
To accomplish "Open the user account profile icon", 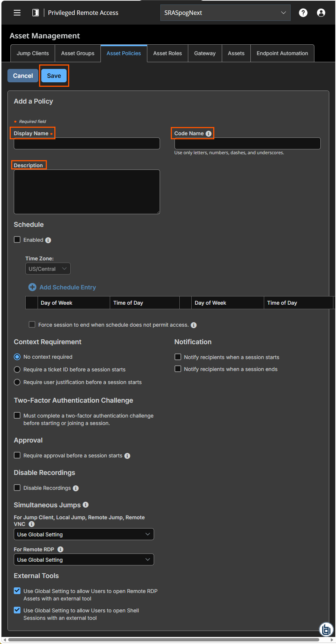I will click(321, 13).
